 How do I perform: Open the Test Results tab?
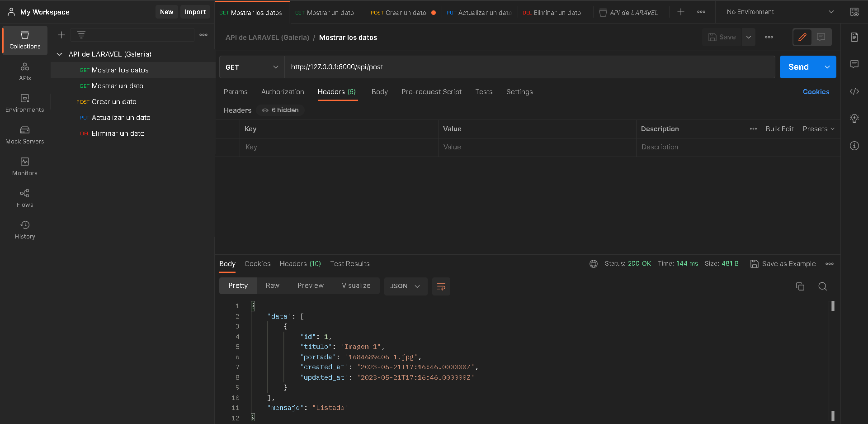(350, 264)
